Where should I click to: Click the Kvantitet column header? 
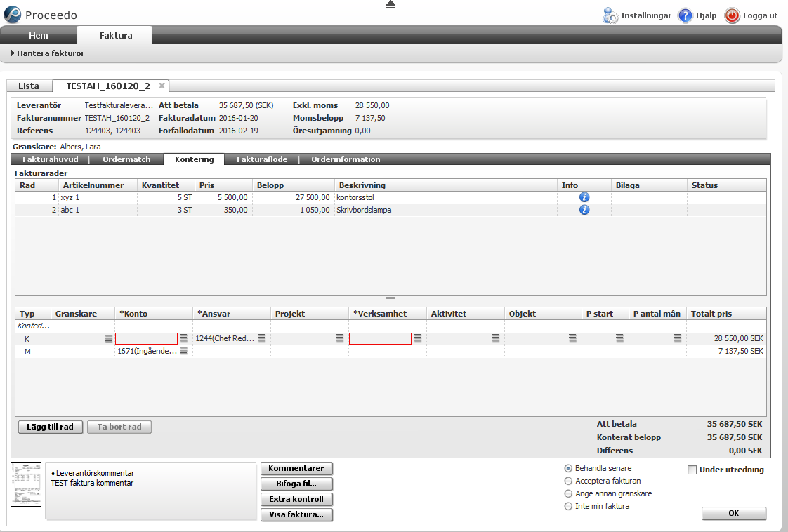[166, 185]
